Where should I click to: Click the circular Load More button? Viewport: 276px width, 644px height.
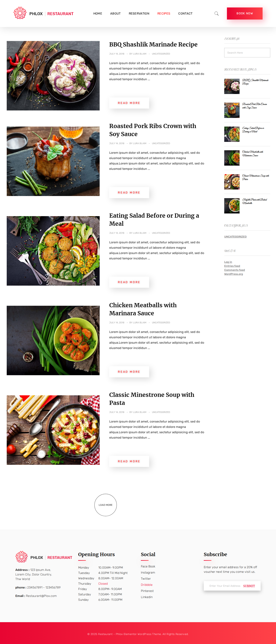pyautogui.click(x=105, y=505)
